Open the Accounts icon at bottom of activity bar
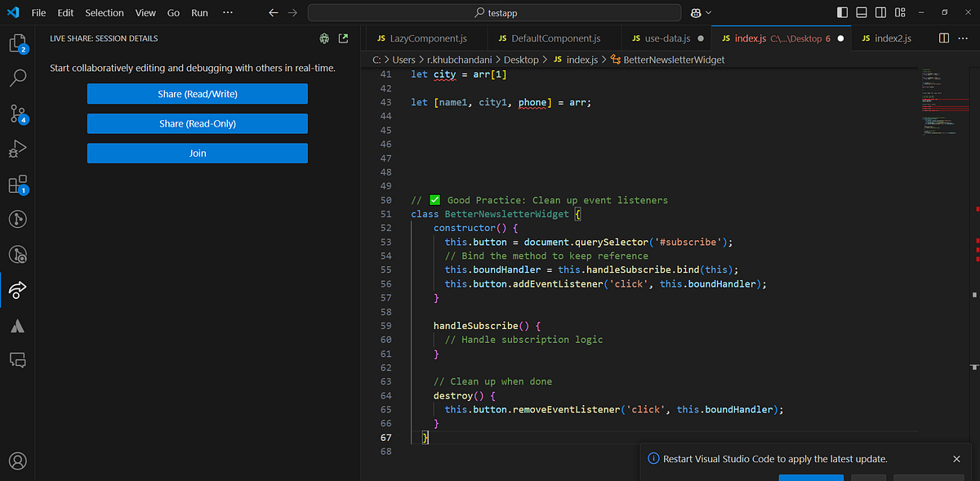 pos(18,461)
